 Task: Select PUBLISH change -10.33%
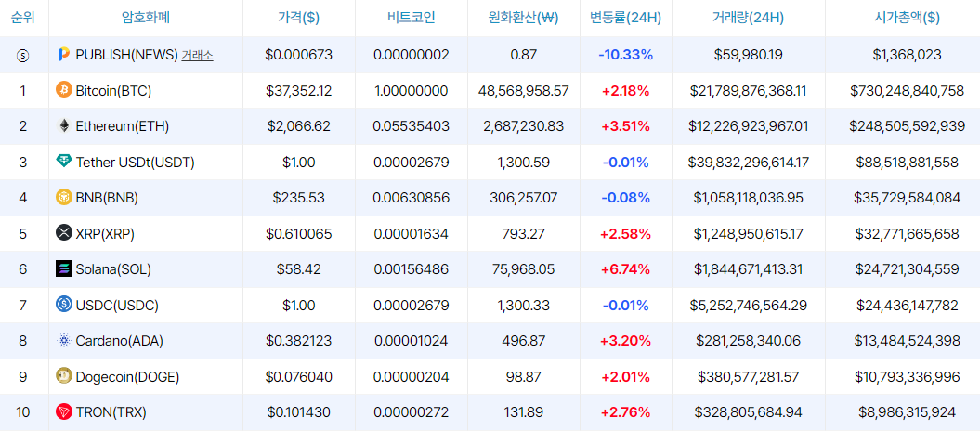click(626, 55)
